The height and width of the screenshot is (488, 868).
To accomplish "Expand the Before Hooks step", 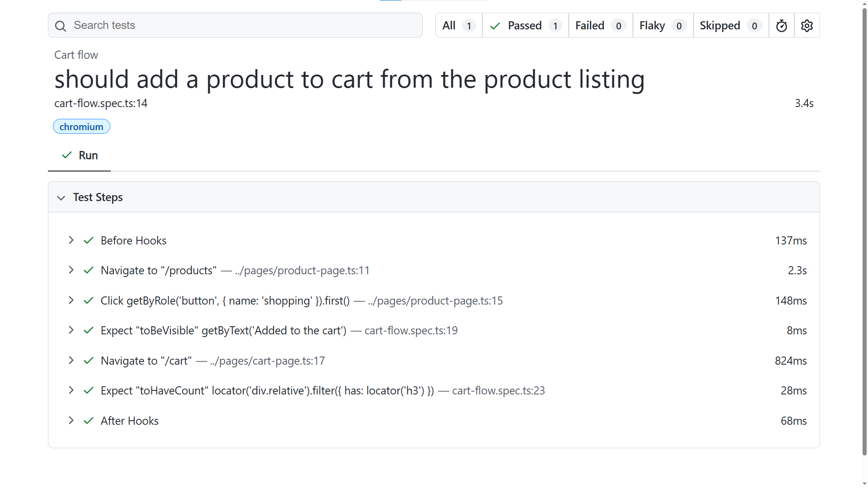I will pyautogui.click(x=71, y=240).
